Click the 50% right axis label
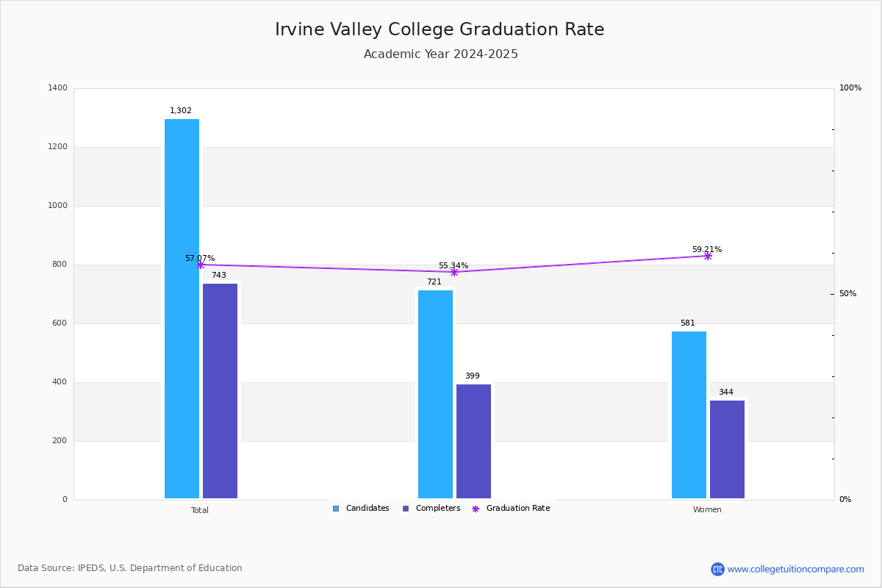882x588 pixels. pyautogui.click(x=847, y=294)
